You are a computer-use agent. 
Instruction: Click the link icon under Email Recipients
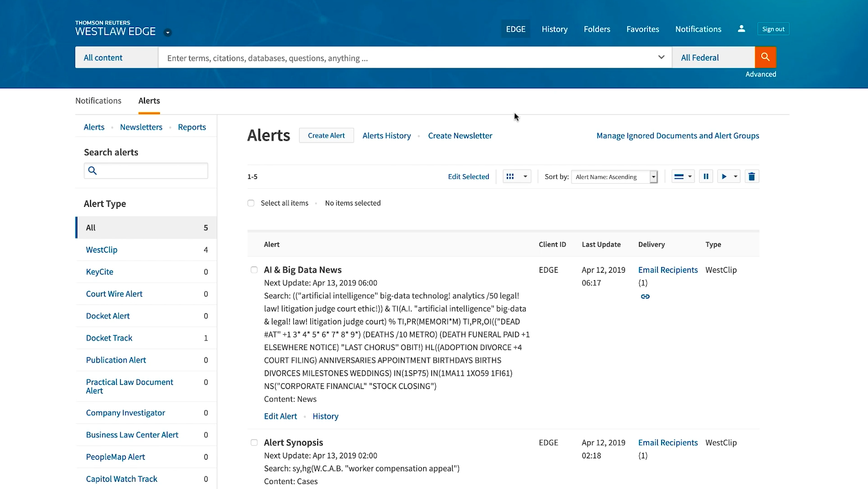pos(645,297)
